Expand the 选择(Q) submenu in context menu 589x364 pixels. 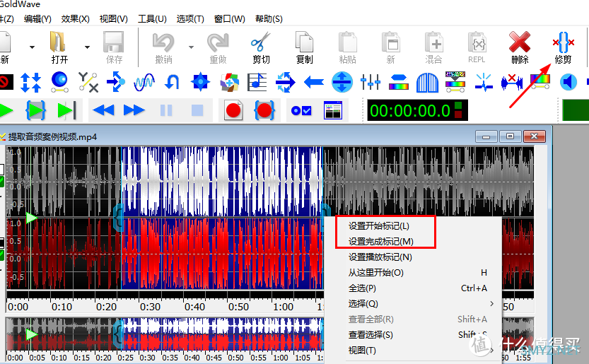click(419, 303)
